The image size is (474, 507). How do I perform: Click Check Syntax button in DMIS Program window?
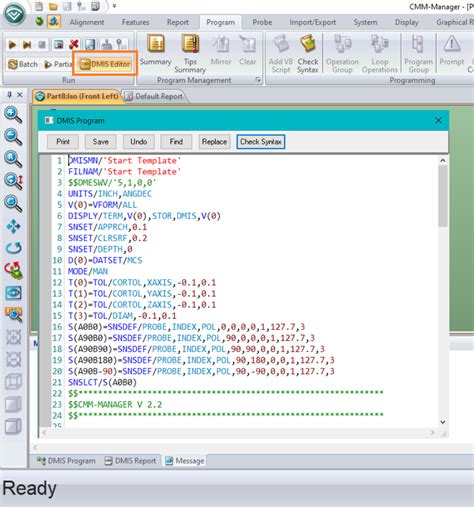point(261,142)
